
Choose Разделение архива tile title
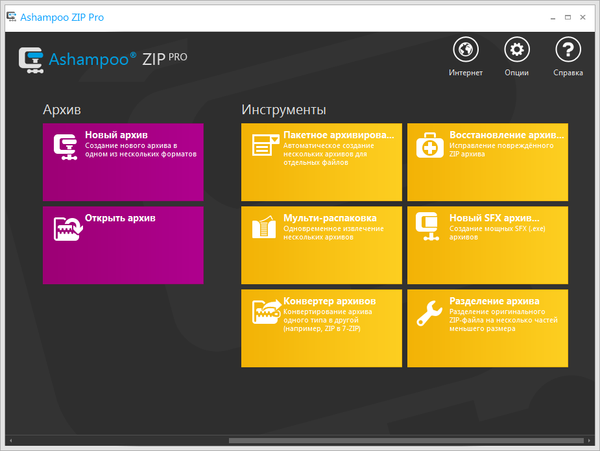[x=494, y=300]
